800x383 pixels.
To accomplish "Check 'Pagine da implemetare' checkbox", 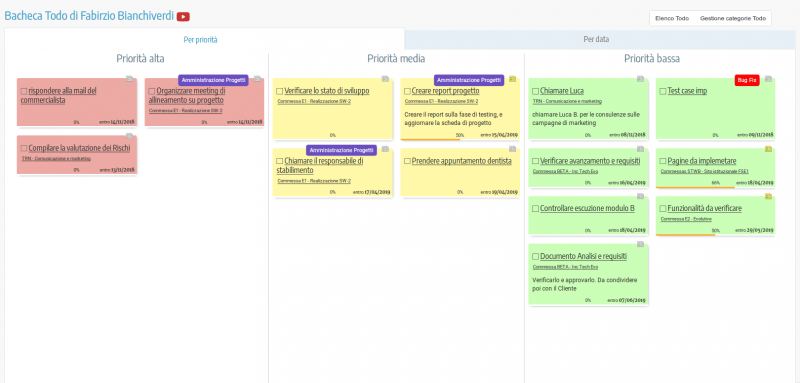I will [x=663, y=161].
